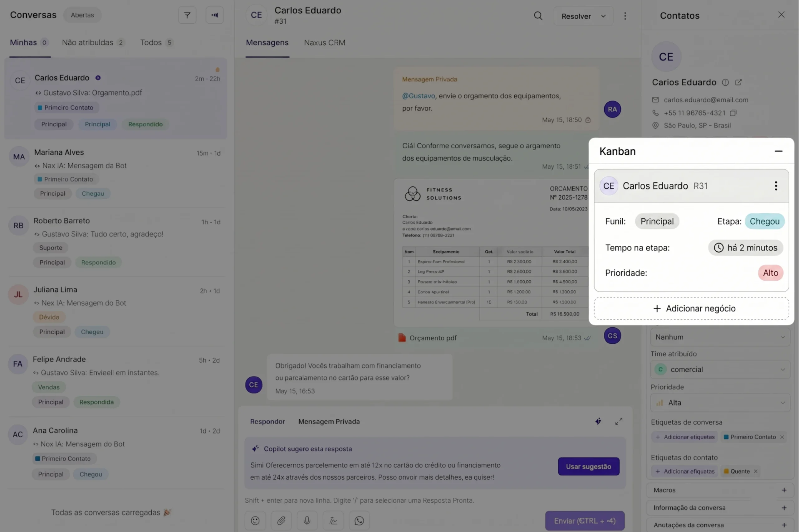Viewport: 799px width, 532px height.
Task: Open contact in new window icon
Action: tap(738, 82)
